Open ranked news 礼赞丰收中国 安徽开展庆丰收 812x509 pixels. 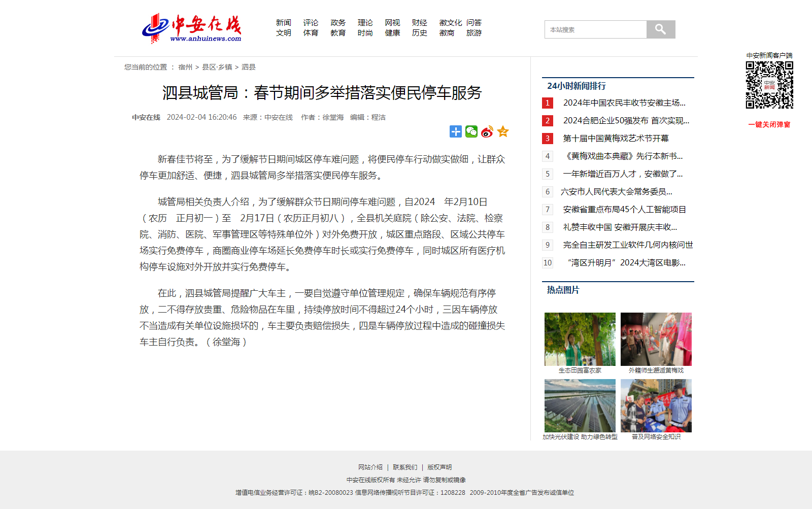point(620,227)
